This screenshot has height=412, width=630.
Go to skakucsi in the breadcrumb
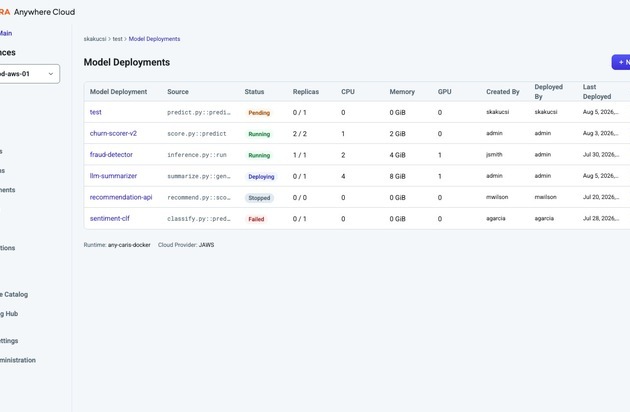click(95, 39)
